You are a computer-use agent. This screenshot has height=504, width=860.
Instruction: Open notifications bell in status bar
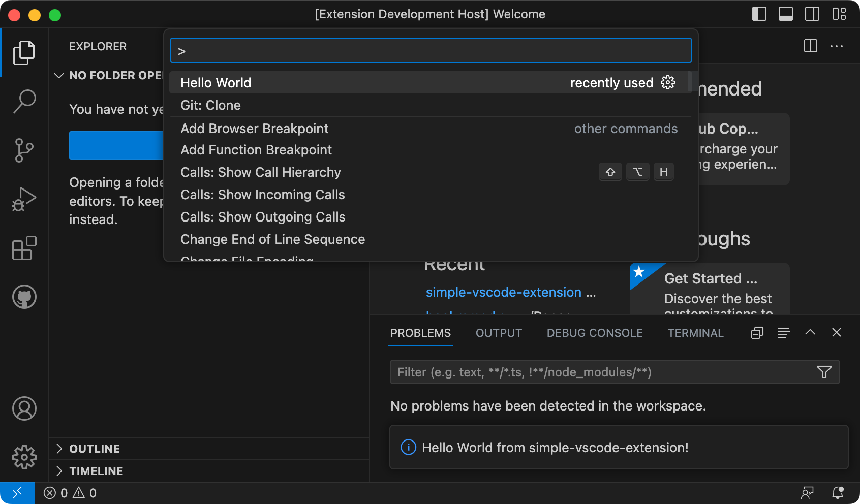click(x=838, y=493)
